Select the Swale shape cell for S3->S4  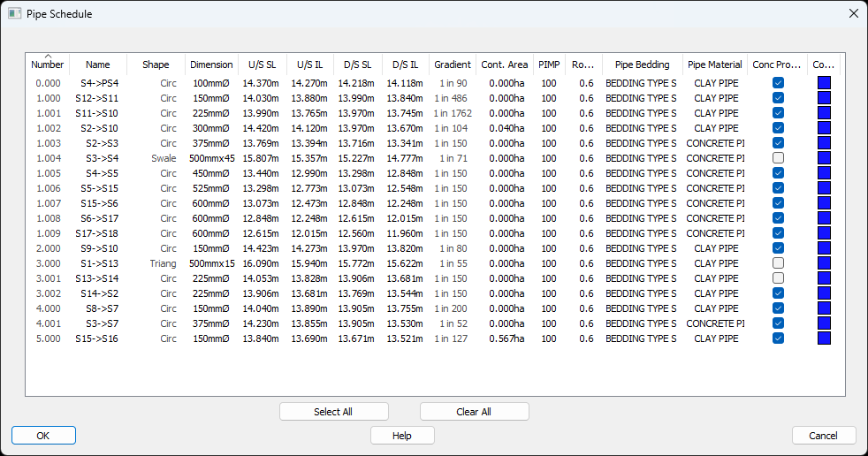tap(164, 158)
